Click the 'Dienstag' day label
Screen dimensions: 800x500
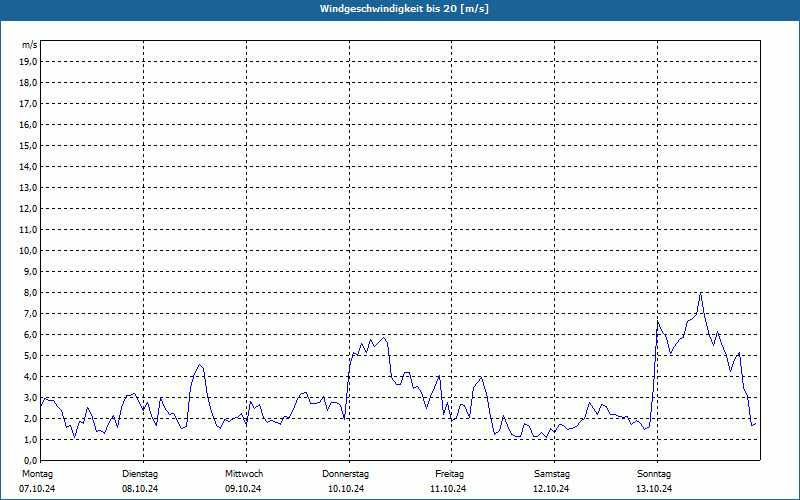click(140, 474)
